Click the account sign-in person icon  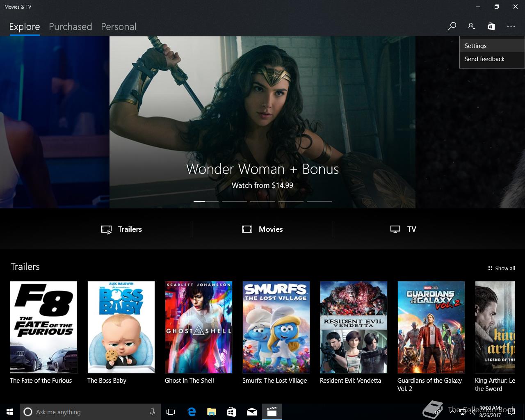471,26
